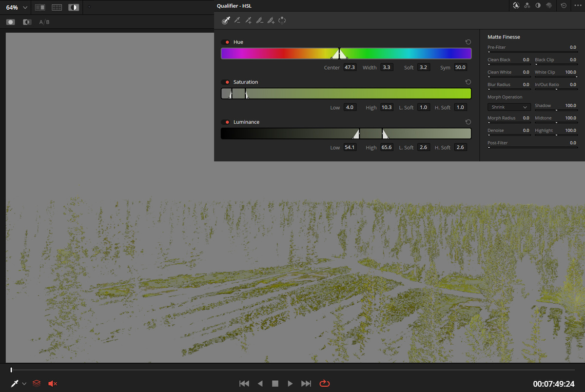Click the Denoise value field
This screenshot has width=585, height=392.
pyautogui.click(x=526, y=130)
